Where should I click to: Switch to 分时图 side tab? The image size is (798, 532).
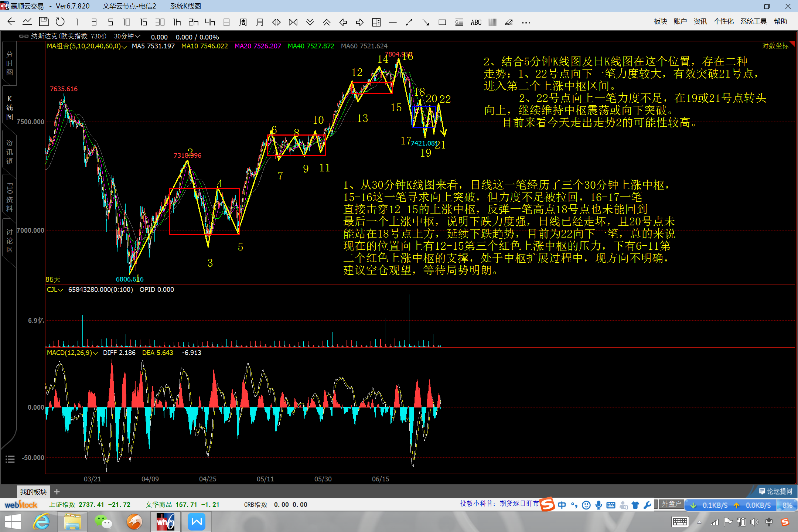pyautogui.click(x=10, y=63)
